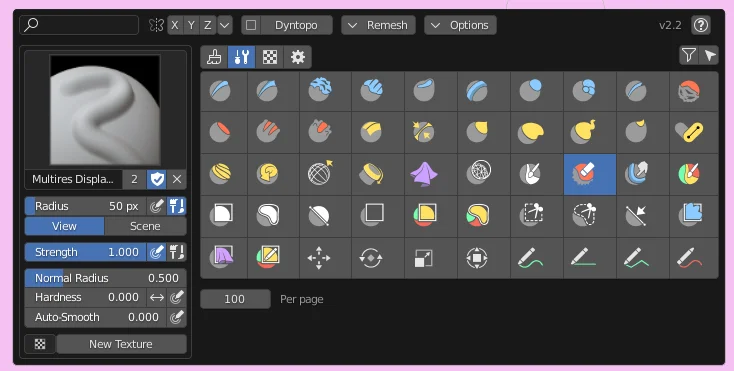Switch to the tools tab
The height and width of the screenshot is (371, 734).
242,57
